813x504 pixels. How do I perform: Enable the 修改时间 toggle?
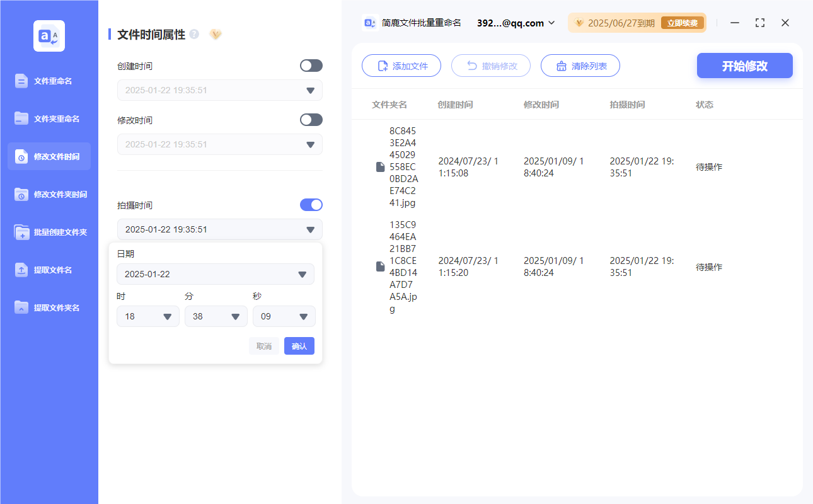pyautogui.click(x=311, y=120)
